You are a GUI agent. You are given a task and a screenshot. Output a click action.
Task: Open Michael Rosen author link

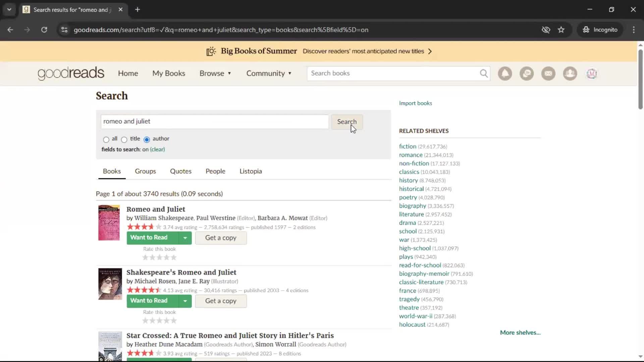click(155, 281)
